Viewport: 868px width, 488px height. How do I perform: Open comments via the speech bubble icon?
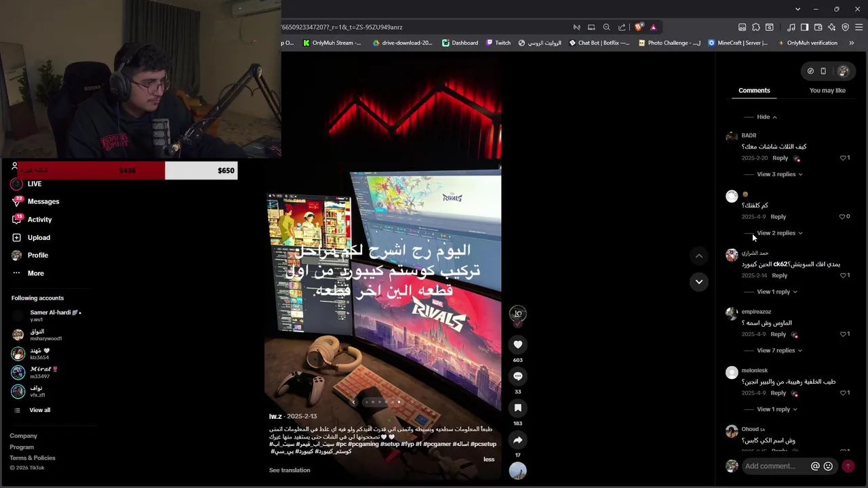tap(517, 376)
